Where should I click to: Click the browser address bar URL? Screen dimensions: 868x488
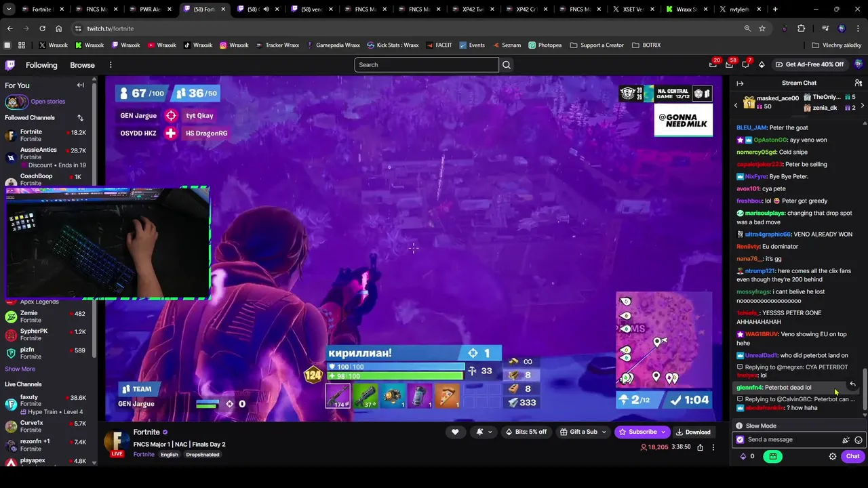pos(110,28)
